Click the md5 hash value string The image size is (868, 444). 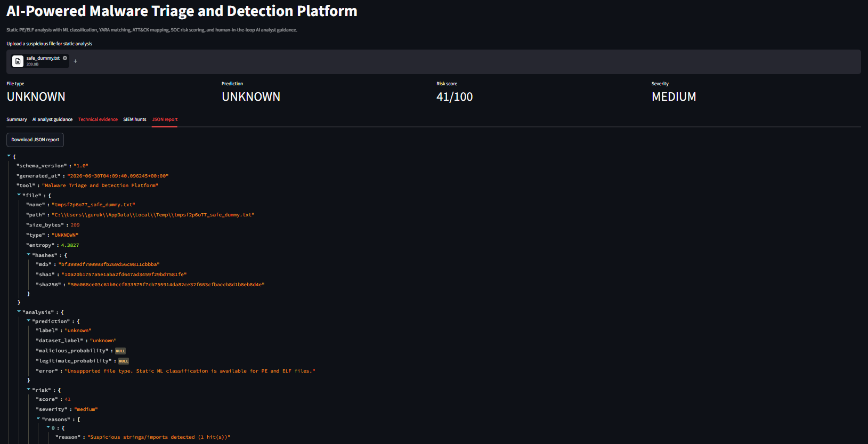pos(109,264)
